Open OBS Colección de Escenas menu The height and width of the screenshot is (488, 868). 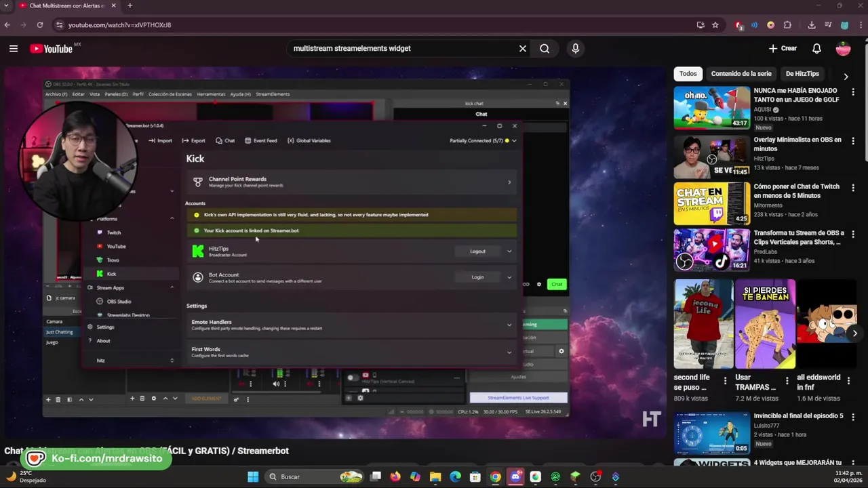[x=170, y=94]
